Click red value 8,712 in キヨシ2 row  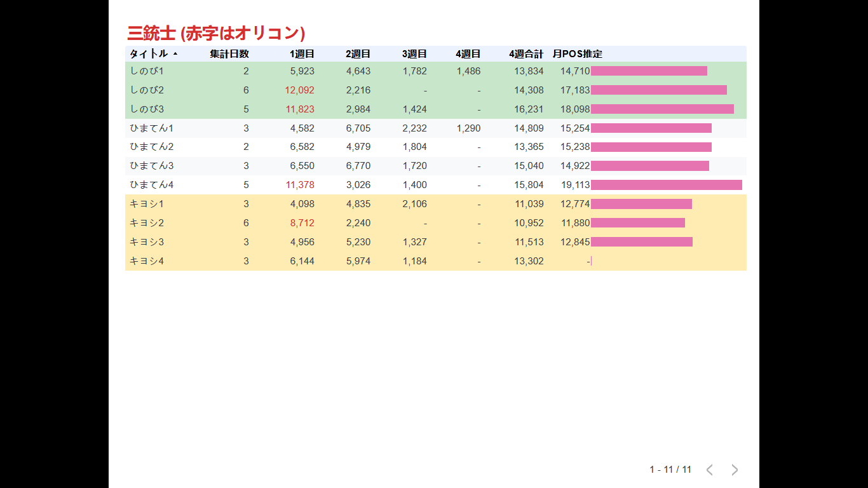(x=302, y=223)
